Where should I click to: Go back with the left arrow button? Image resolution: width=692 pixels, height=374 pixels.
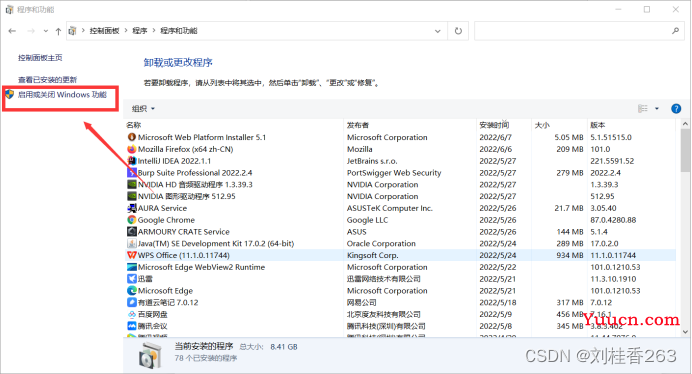(x=12, y=31)
